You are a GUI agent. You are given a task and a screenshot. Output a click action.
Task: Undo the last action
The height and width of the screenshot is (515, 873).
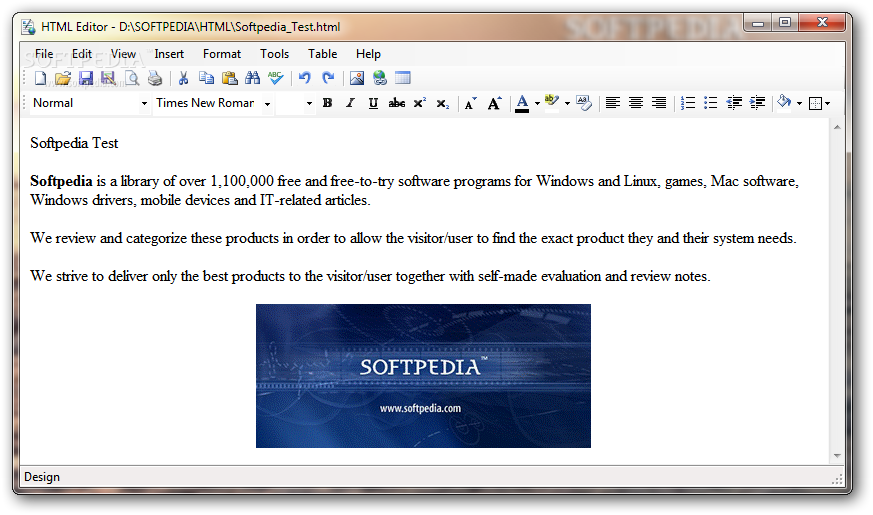305,78
